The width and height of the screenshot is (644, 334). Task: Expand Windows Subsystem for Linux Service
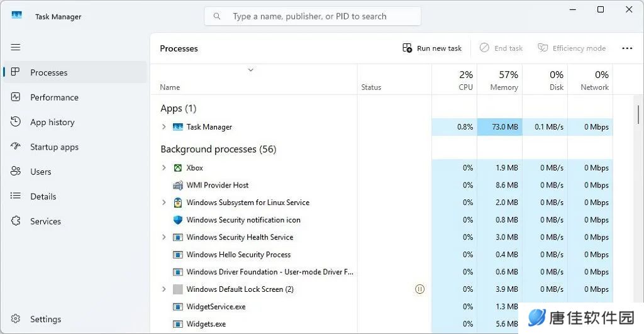[164, 202]
